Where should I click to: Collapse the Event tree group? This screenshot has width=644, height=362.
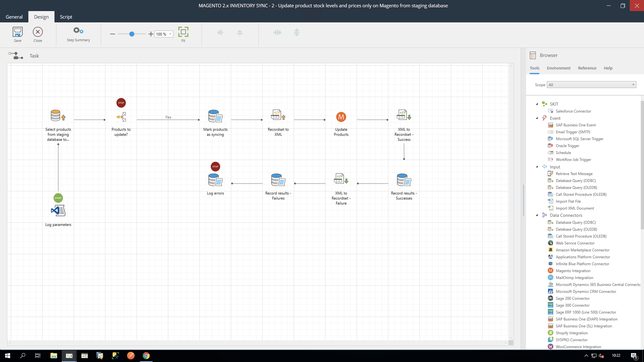point(537,118)
